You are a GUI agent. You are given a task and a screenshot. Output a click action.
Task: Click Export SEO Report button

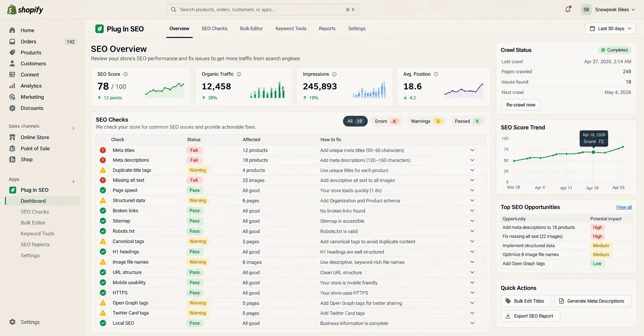[x=530, y=316]
